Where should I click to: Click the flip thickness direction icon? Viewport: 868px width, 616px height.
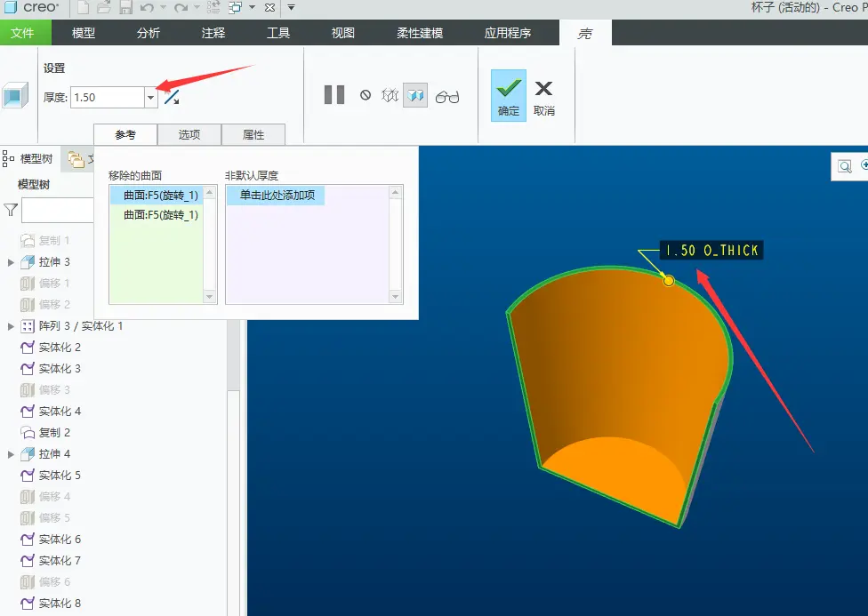(172, 98)
